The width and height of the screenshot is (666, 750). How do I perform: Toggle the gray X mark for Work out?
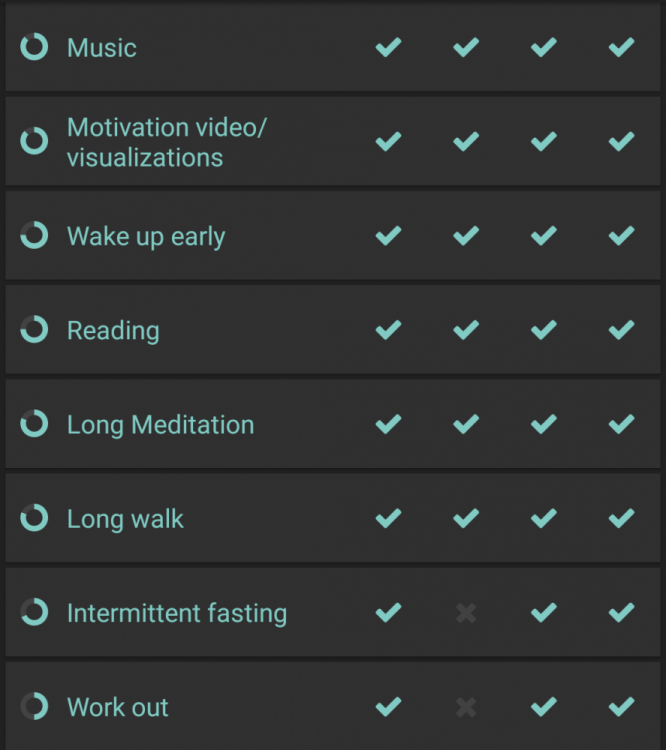pyautogui.click(x=466, y=707)
